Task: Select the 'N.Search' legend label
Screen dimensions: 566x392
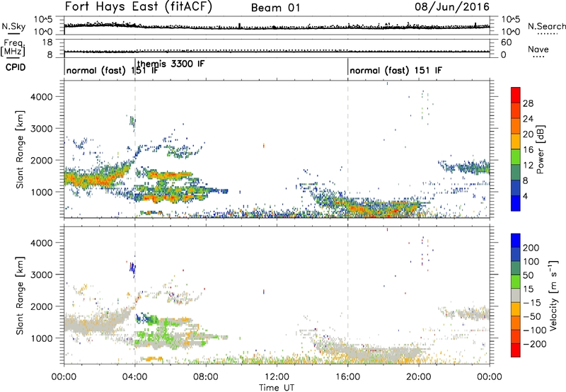Action: pos(546,26)
